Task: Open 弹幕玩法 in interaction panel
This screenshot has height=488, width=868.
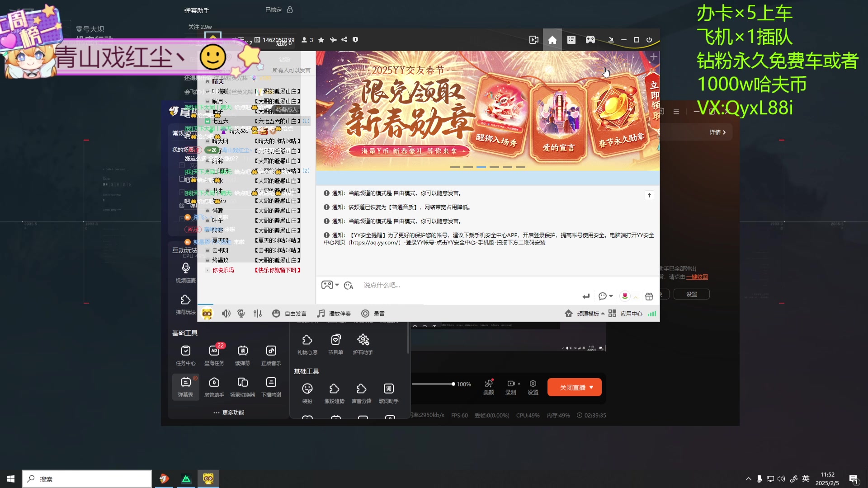Action: point(185,305)
